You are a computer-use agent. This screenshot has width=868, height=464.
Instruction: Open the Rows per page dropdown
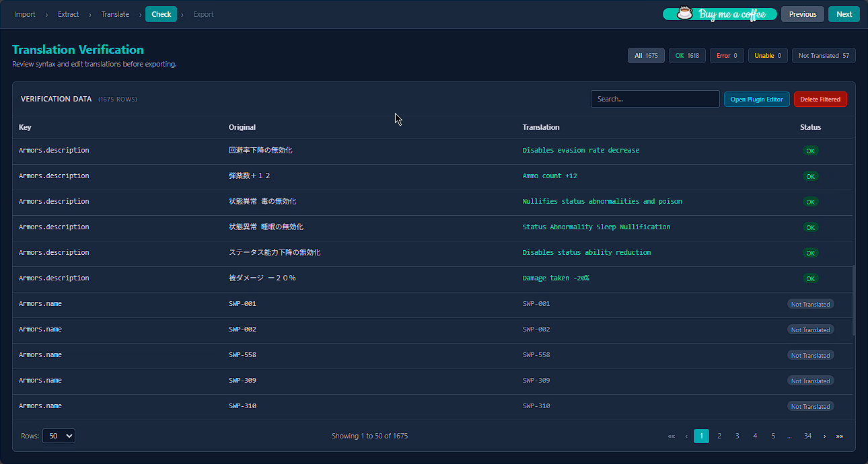[59, 436]
